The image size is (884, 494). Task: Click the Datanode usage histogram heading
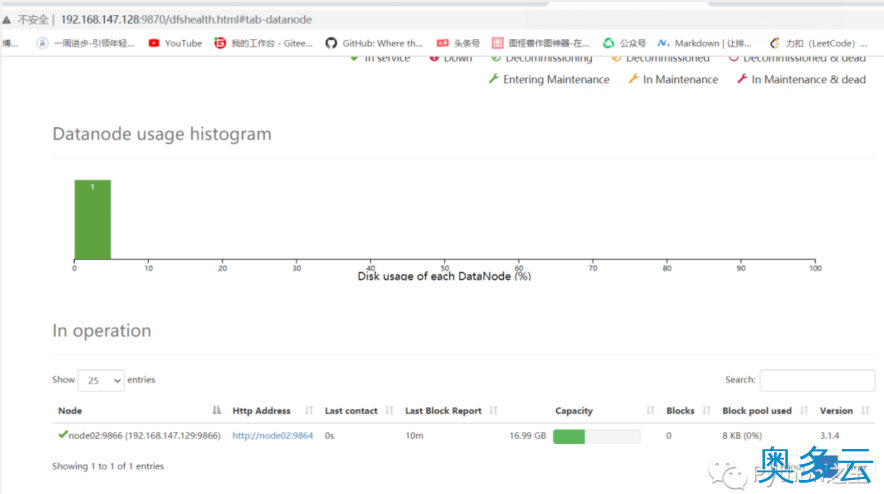[x=162, y=134]
